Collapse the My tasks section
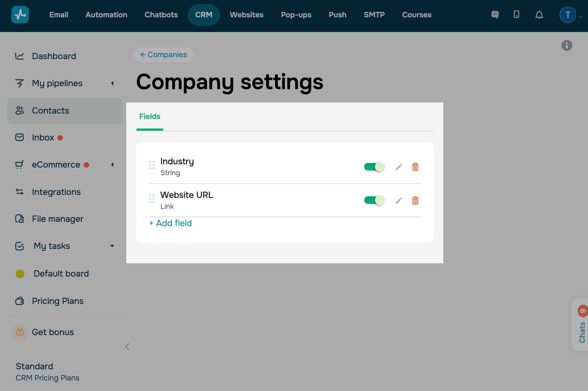 click(x=112, y=246)
